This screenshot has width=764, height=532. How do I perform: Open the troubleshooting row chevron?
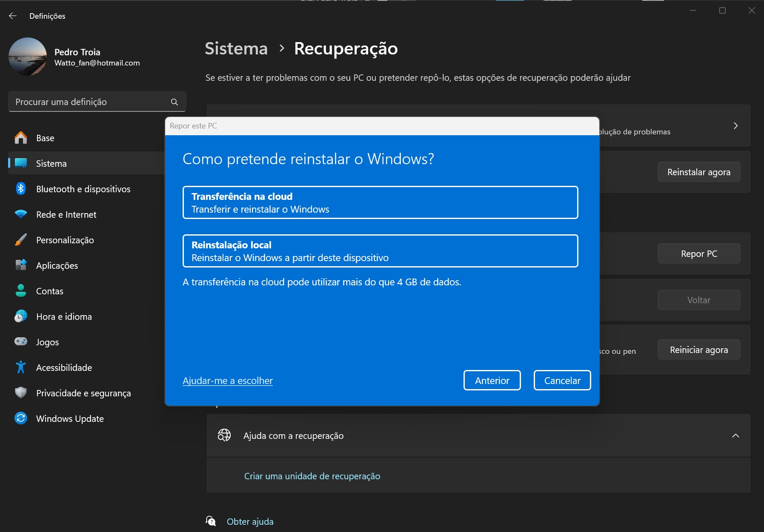point(735,126)
